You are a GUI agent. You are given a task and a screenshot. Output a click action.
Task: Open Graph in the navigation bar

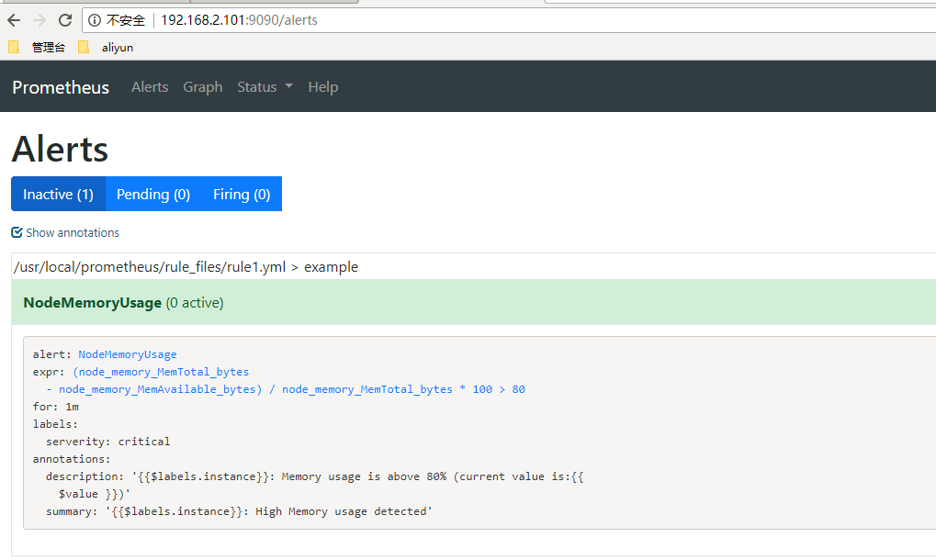[202, 86]
